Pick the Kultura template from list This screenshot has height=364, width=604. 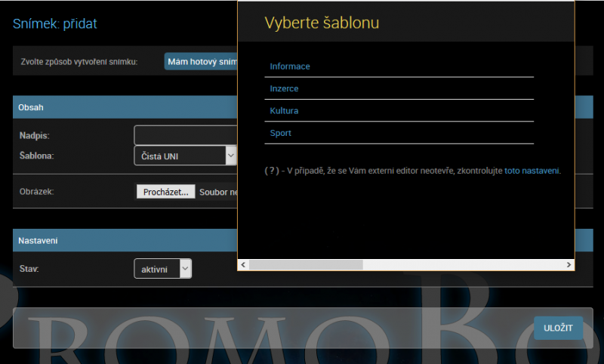coord(284,111)
